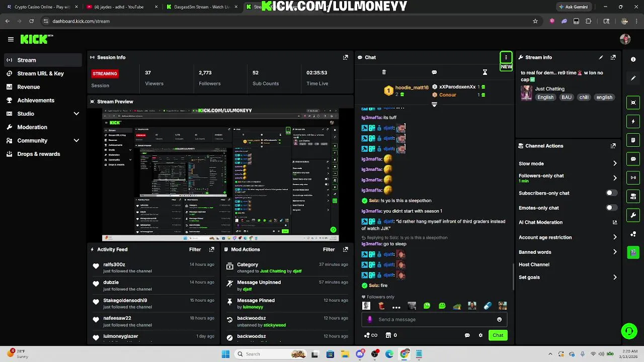Pop out the Stream info panel
The image size is (644, 362).
[613, 57]
